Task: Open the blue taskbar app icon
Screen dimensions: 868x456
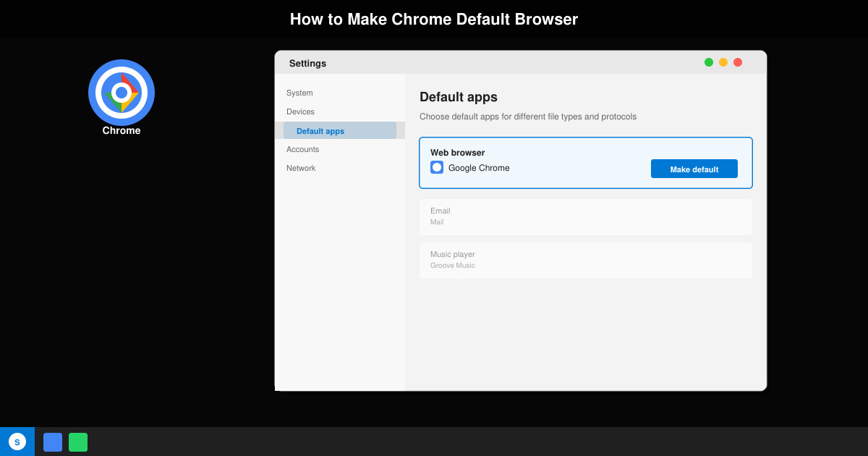Action: pyautogui.click(x=53, y=442)
